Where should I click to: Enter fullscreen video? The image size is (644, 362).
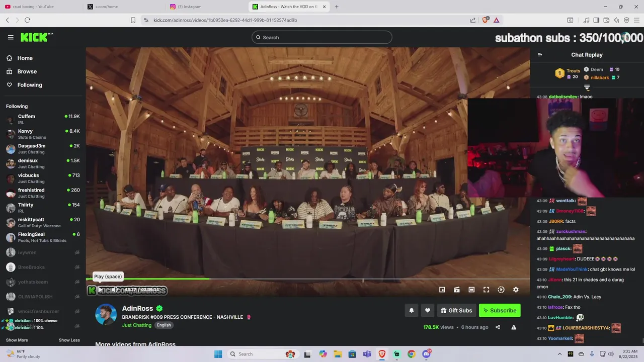(486, 290)
